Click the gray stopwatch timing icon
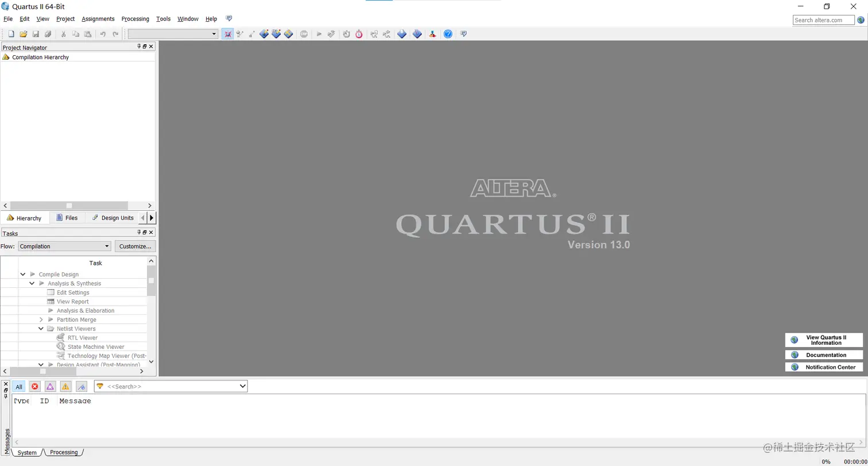This screenshot has width=868, height=466. (347, 34)
